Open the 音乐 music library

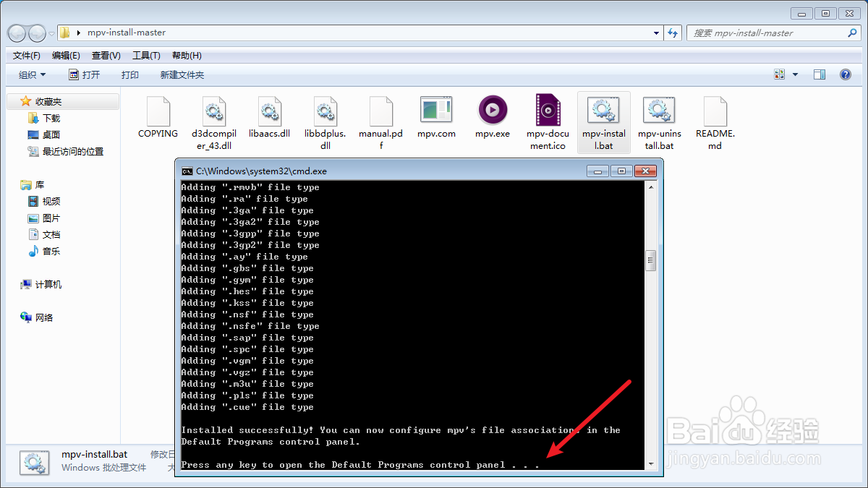49,251
